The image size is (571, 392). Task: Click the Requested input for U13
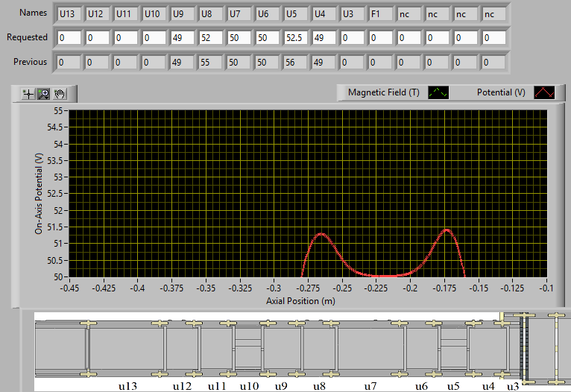(x=70, y=38)
